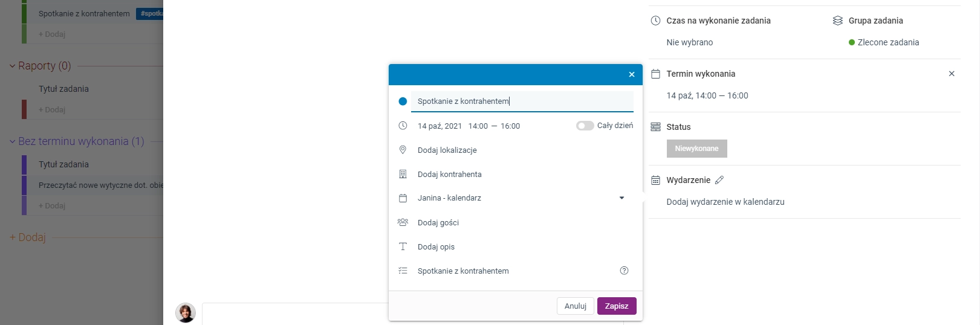The width and height of the screenshot is (980, 325).
Task: Pick the blue event color circle
Action: click(403, 101)
